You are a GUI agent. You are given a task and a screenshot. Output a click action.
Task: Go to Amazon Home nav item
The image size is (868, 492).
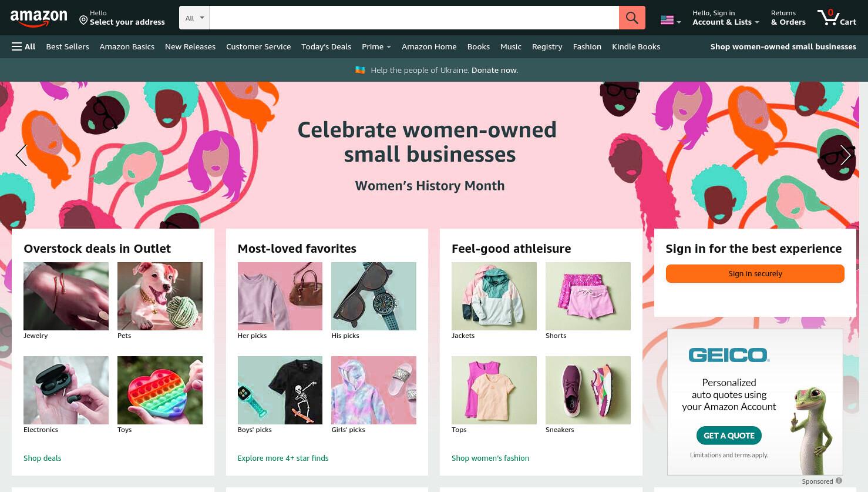pyautogui.click(x=429, y=46)
